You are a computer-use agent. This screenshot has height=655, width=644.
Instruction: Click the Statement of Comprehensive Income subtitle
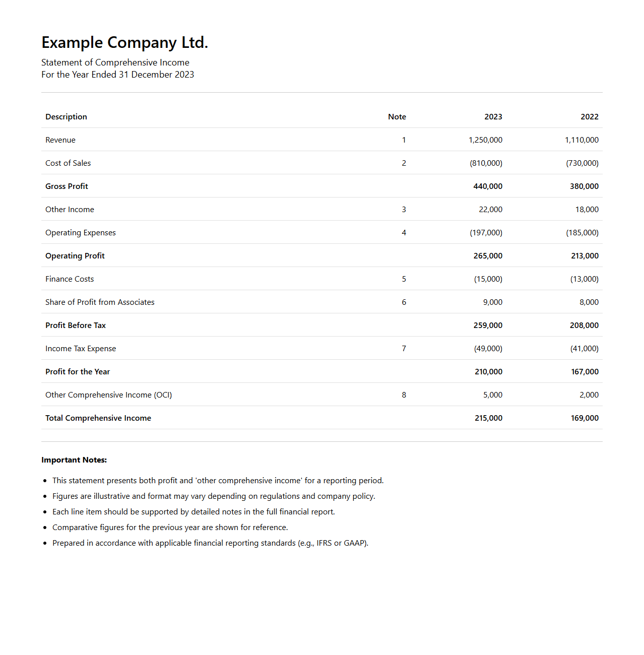[x=115, y=62]
